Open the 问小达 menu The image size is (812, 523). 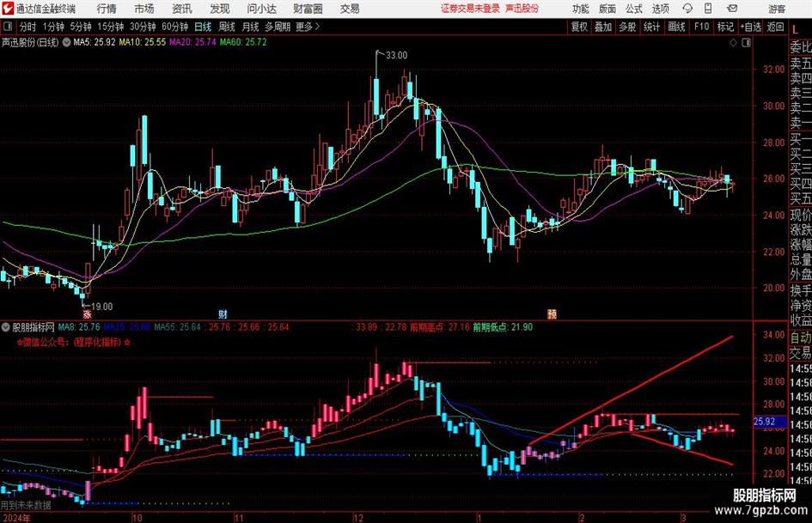pyautogui.click(x=261, y=9)
